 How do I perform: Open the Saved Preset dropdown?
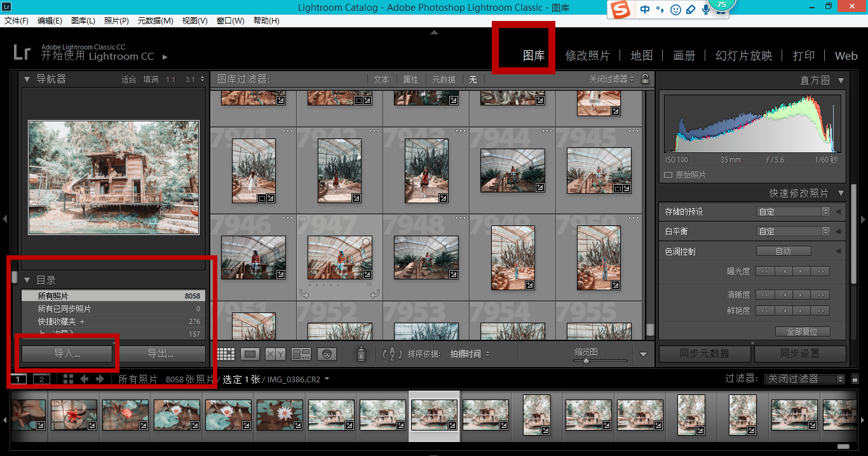click(794, 211)
